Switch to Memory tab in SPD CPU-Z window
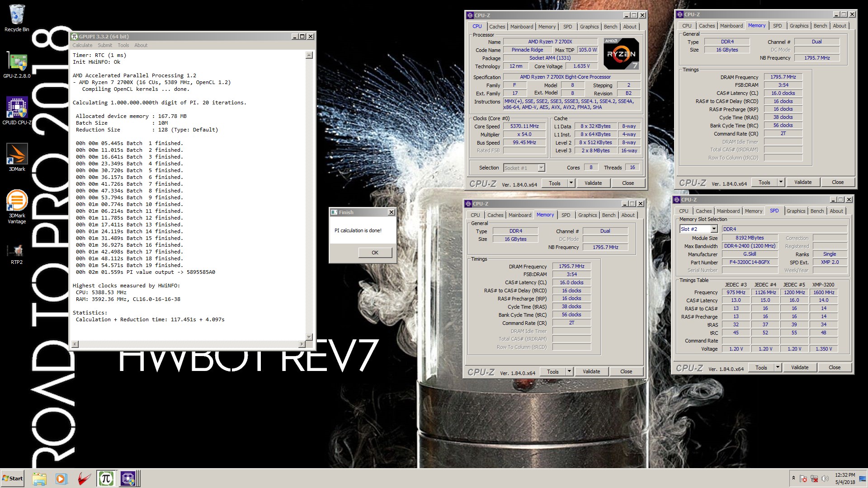The image size is (868, 488). click(x=753, y=211)
